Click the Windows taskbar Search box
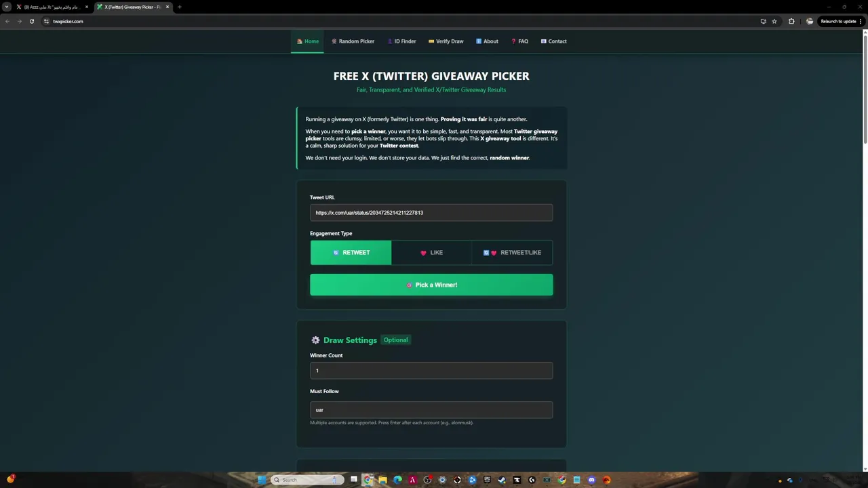Image resolution: width=868 pixels, height=488 pixels. [x=307, y=480]
